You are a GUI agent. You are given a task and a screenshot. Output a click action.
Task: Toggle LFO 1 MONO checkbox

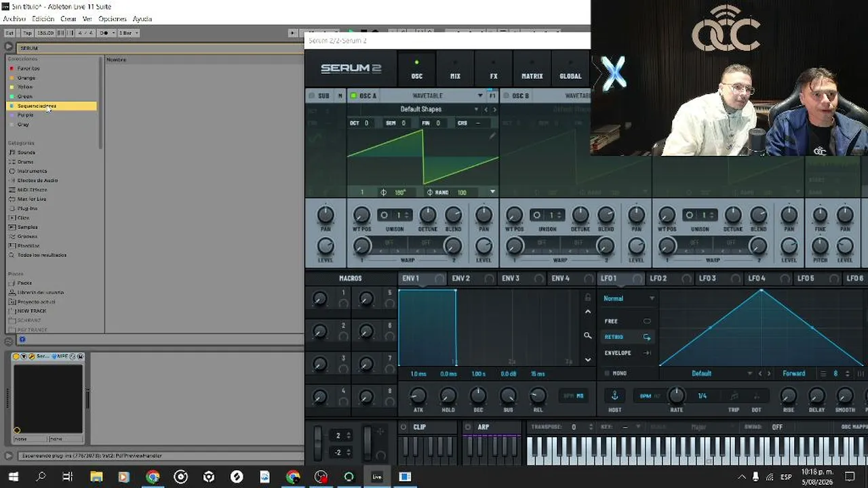pos(607,373)
